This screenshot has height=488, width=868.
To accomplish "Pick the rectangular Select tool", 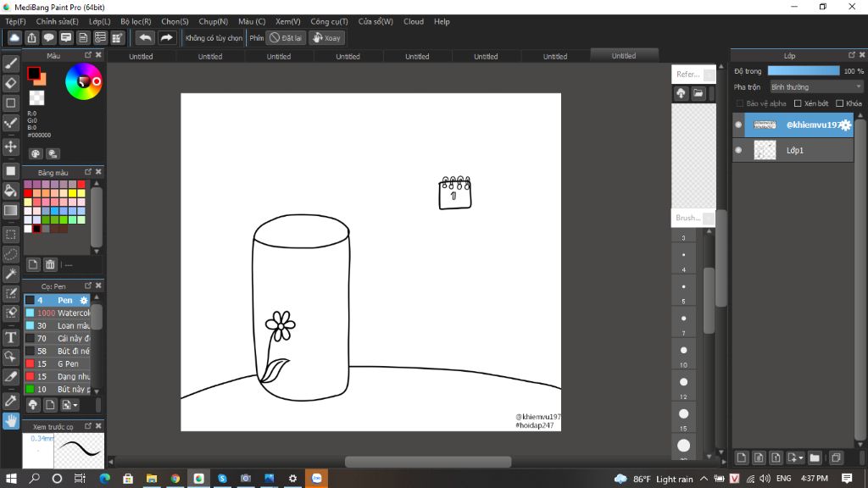I will coord(10,235).
